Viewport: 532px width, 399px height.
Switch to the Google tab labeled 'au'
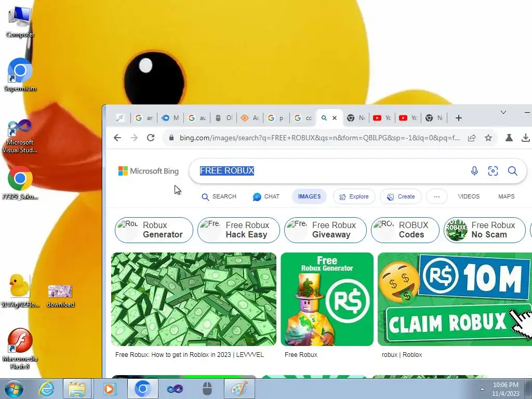(197, 118)
